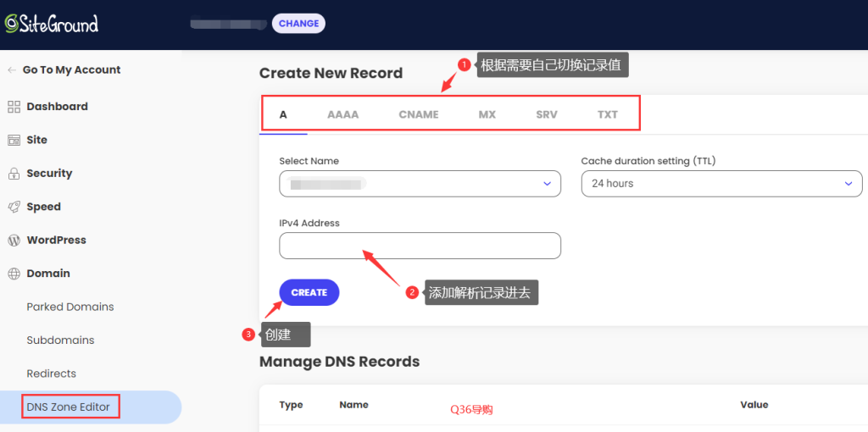Open the Cache duration TTL dropdown
The image size is (868, 432).
(x=722, y=184)
